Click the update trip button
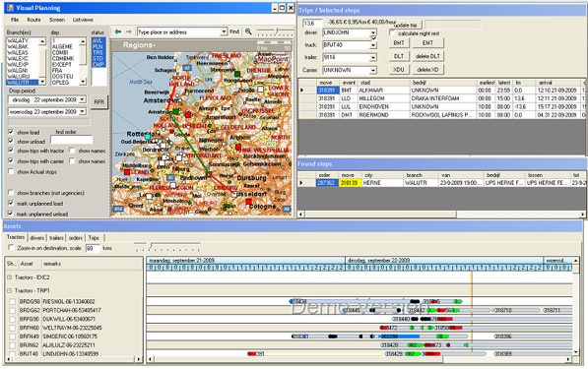The height and width of the screenshot is (369, 588). click(407, 25)
